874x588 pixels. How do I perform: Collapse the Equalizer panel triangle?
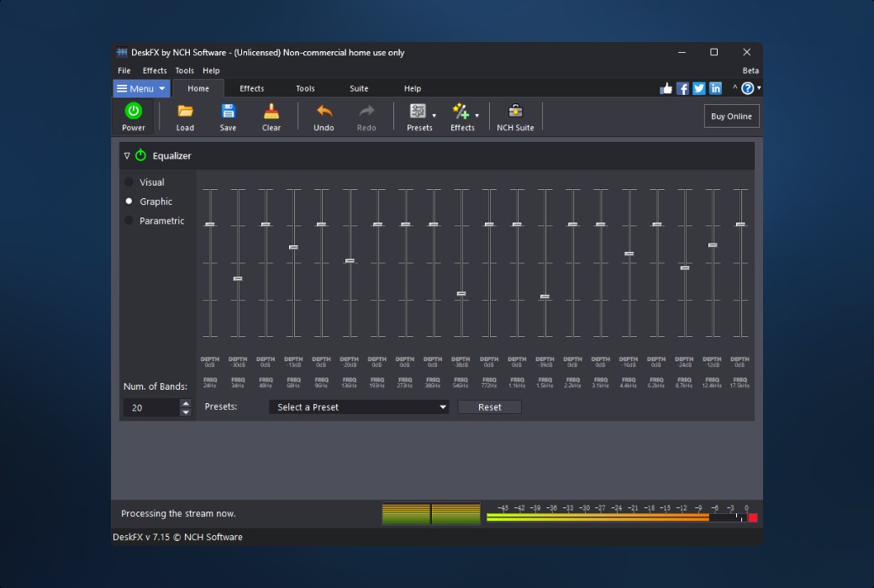click(x=127, y=155)
